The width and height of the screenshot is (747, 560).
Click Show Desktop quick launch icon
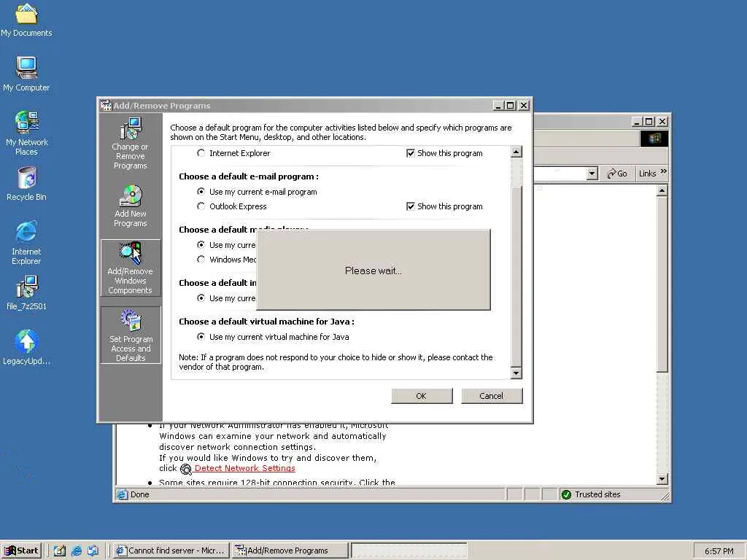tap(60, 551)
